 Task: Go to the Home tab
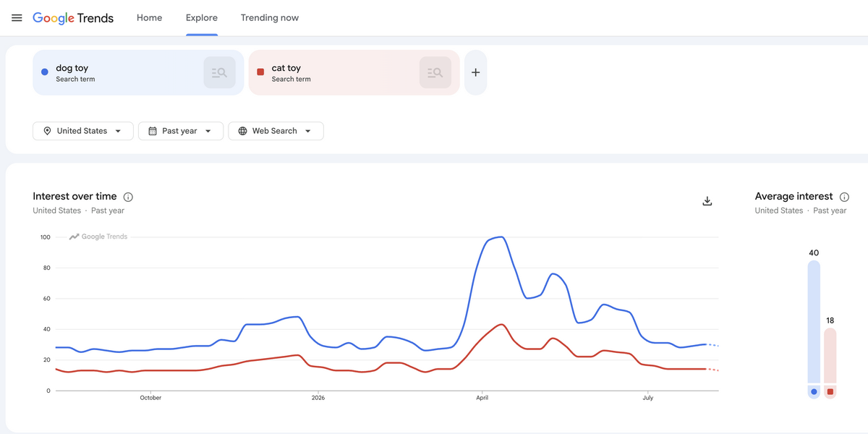149,18
